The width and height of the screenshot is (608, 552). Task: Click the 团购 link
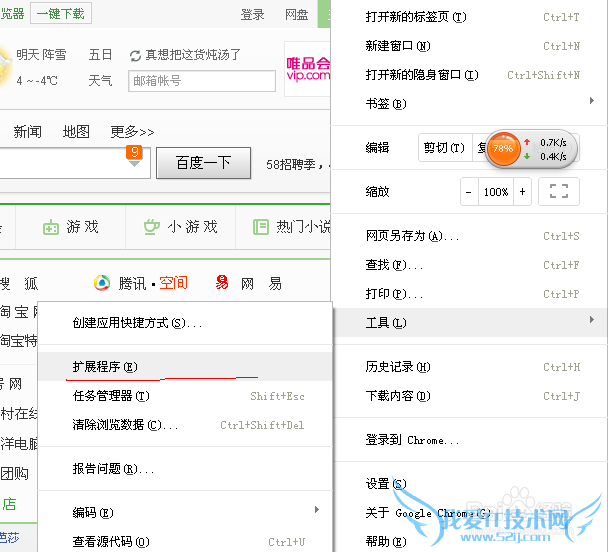pos(14,473)
